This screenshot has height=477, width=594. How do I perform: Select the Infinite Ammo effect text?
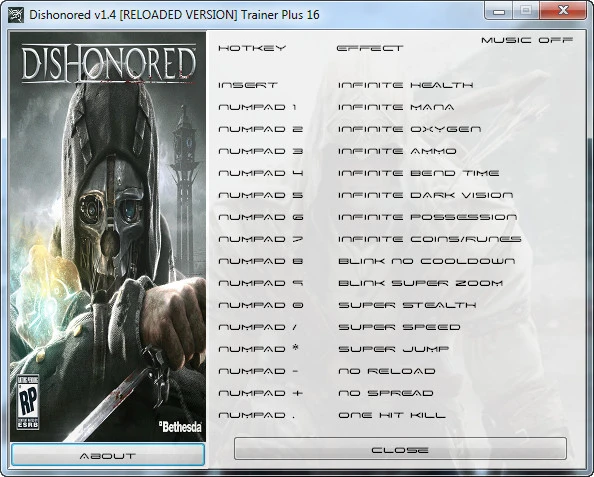click(x=397, y=151)
